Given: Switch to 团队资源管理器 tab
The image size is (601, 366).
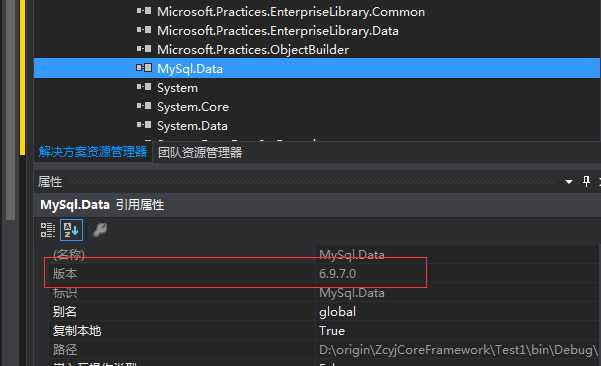Looking at the screenshot, I should [x=200, y=152].
